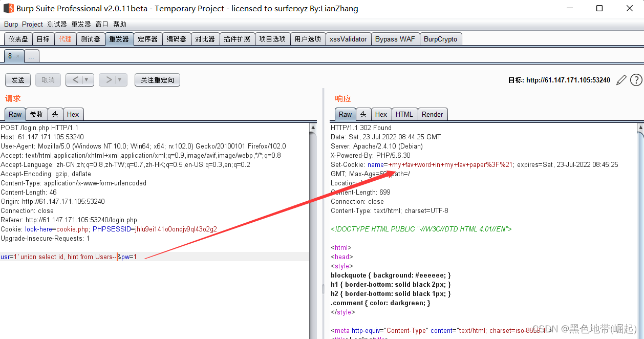Select the response Raw tab

346,114
